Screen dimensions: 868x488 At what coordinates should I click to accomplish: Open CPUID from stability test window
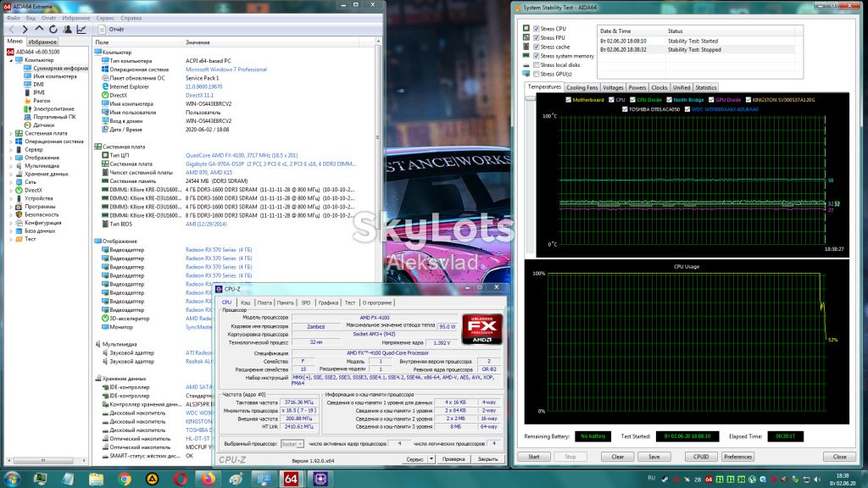(x=701, y=457)
